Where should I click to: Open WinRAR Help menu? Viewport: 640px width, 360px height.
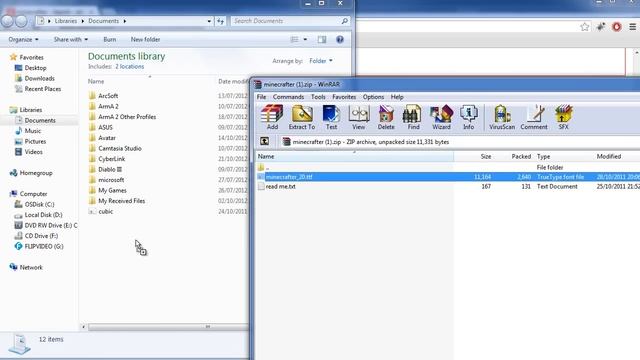pos(397,97)
